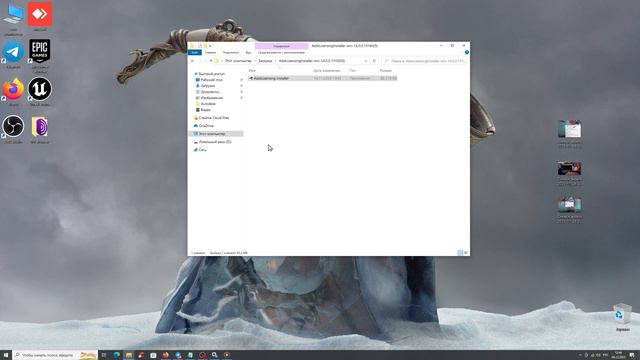
Task: Open the Share ribbon tab in Explorer
Action: pos(231,52)
